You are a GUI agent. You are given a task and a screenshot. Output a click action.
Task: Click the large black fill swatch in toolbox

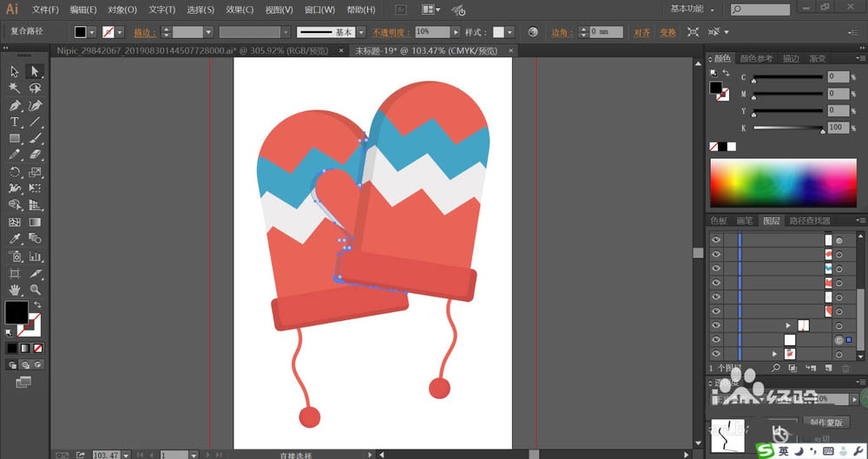[x=16, y=313]
